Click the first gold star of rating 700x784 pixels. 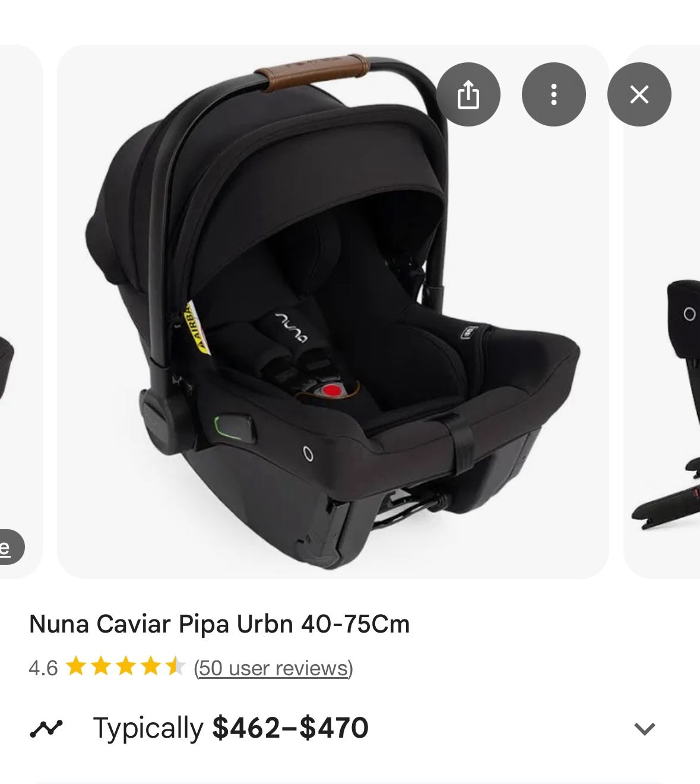76,667
